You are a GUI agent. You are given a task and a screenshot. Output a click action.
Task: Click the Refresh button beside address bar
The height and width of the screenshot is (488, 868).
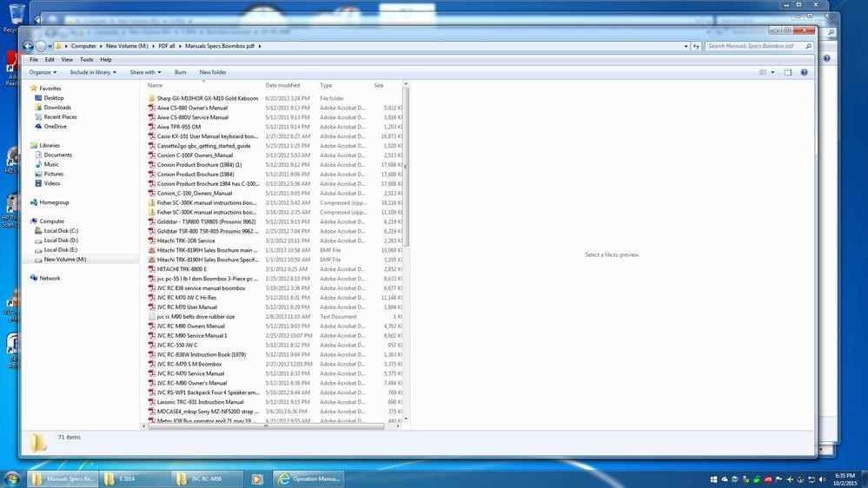point(696,47)
